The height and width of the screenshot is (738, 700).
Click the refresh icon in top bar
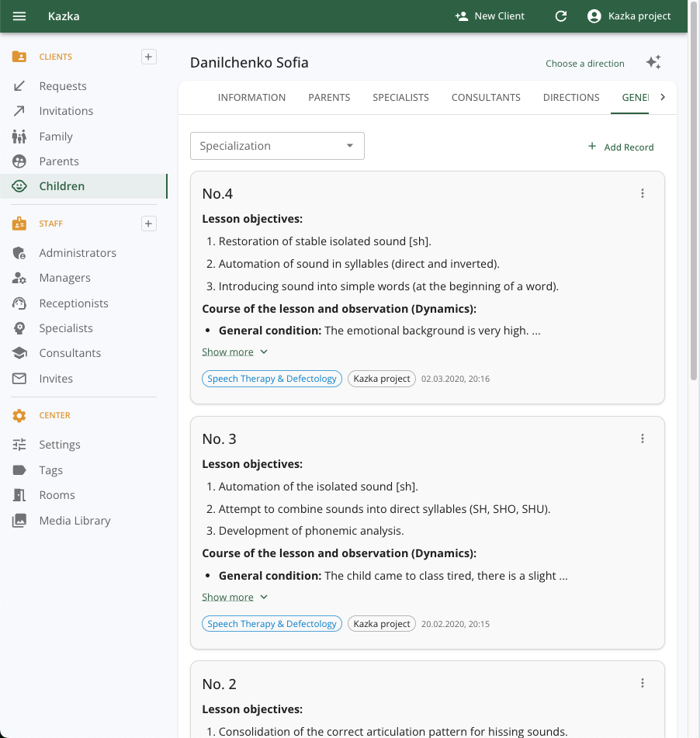pos(561,16)
